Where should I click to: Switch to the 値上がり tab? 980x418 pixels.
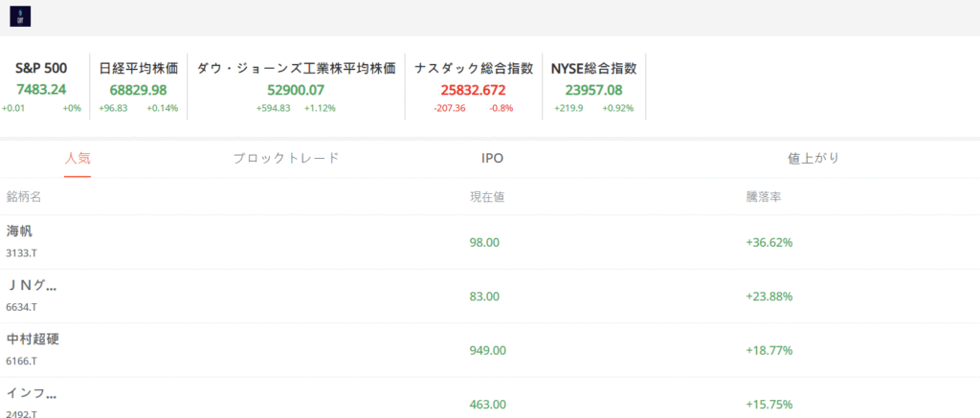813,158
